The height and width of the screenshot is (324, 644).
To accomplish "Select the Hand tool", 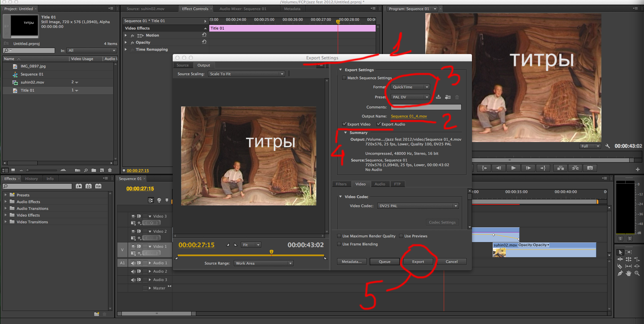I will (629, 274).
